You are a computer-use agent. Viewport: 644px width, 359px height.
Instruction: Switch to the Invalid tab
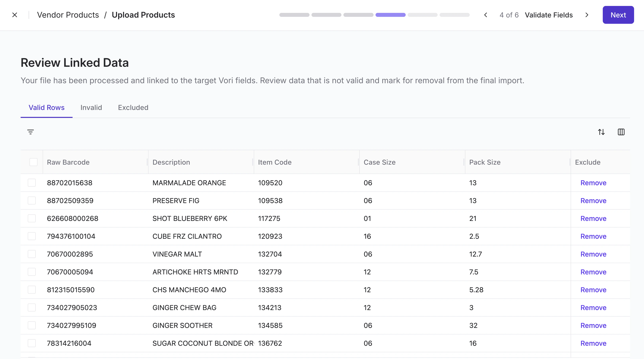point(91,107)
